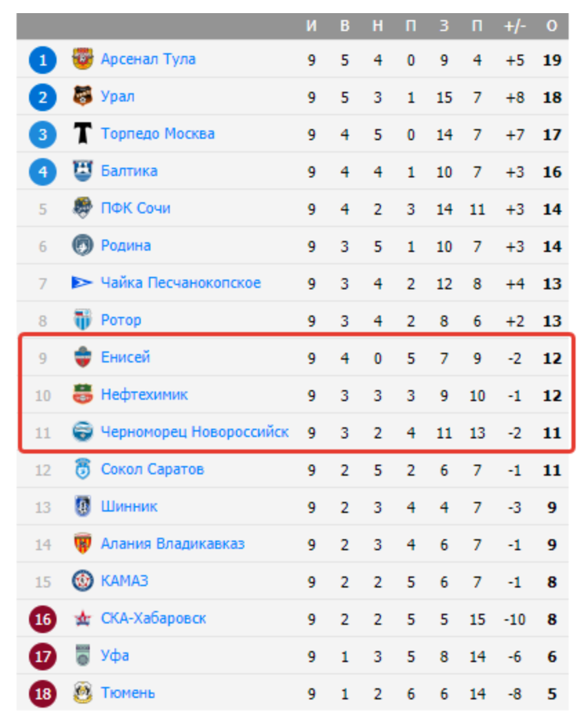Click the КАМАЗ club logo
The image size is (588, 718).
coord(83,581)
